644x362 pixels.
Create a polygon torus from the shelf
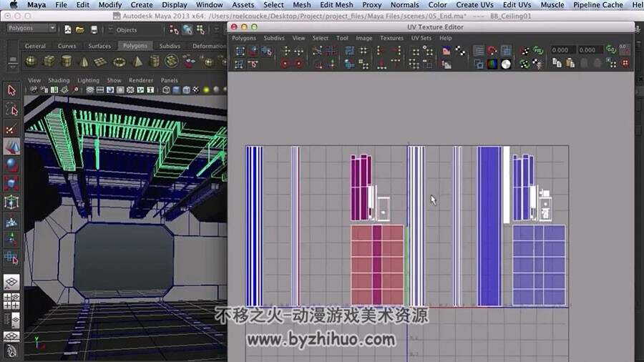coord(119,62)
